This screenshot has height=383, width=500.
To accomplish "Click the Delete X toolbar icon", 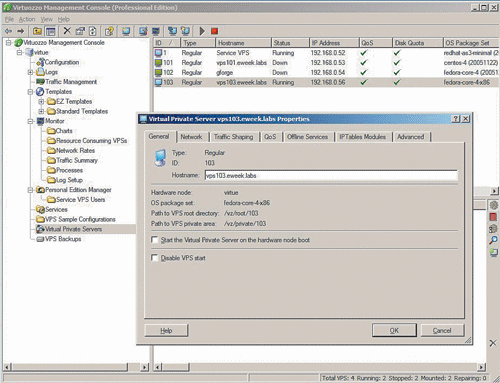I will point(67,31).
